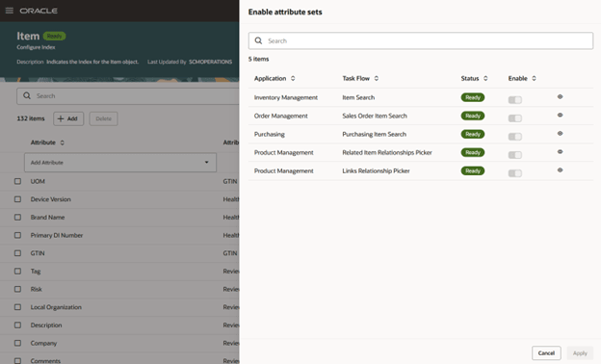Image resolution: width=601 pixels, height=364 pixels.
Task: Click the Apply button
Action: (x=580, y=352)
